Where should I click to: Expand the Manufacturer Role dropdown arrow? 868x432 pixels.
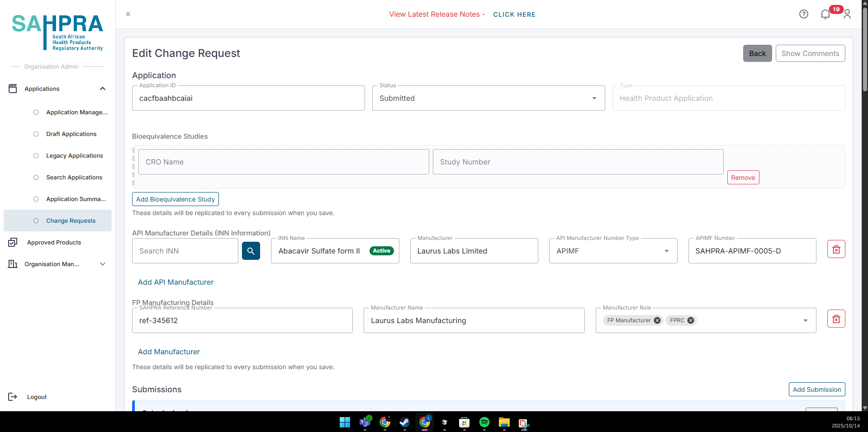click(x=805, y=320)
